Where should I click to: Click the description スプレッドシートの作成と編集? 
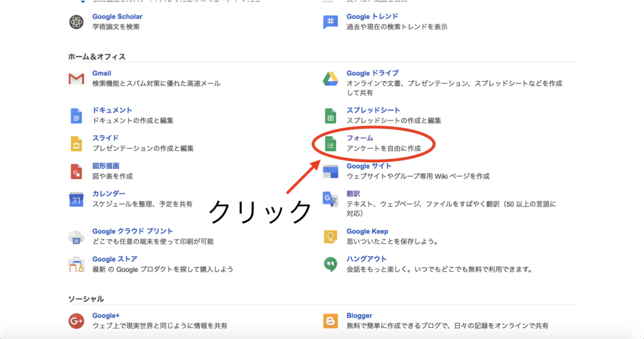[394, 120]
